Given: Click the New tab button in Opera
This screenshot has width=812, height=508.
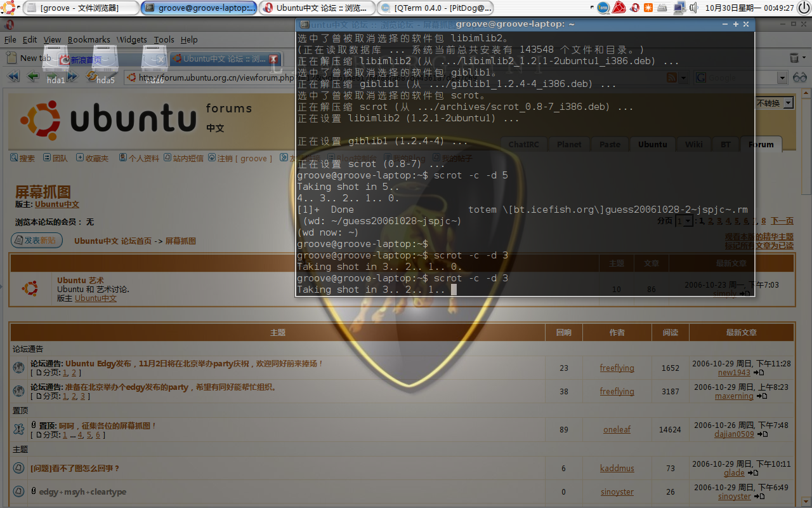Looking at the screenshot, I should [x=29, y=58].
